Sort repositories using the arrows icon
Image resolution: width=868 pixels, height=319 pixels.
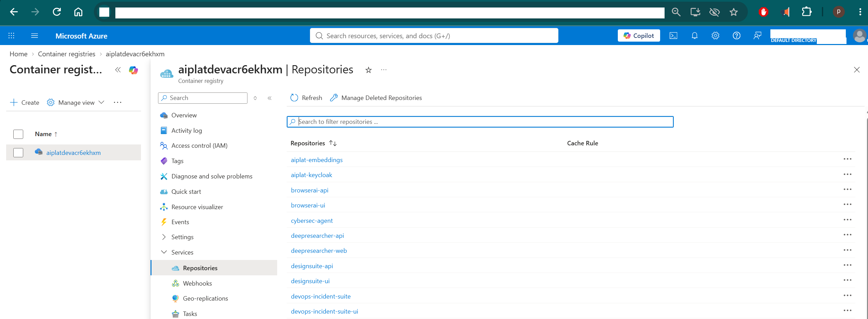333,143
